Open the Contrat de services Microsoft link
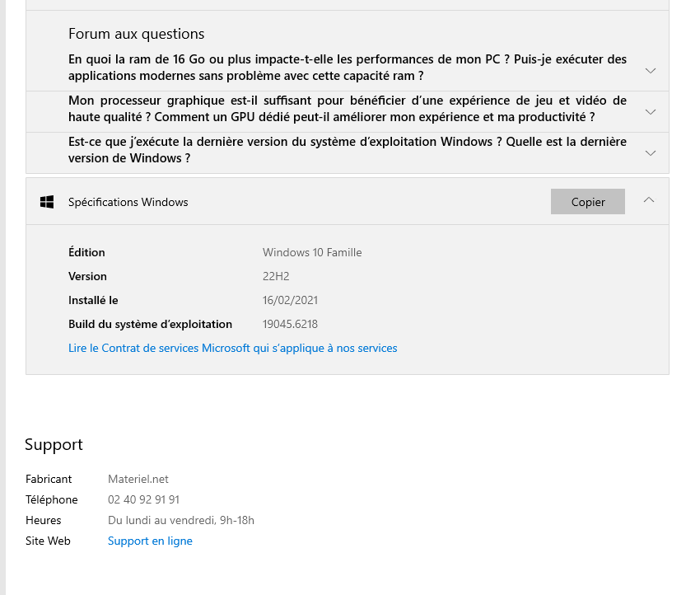 (232, 348)
